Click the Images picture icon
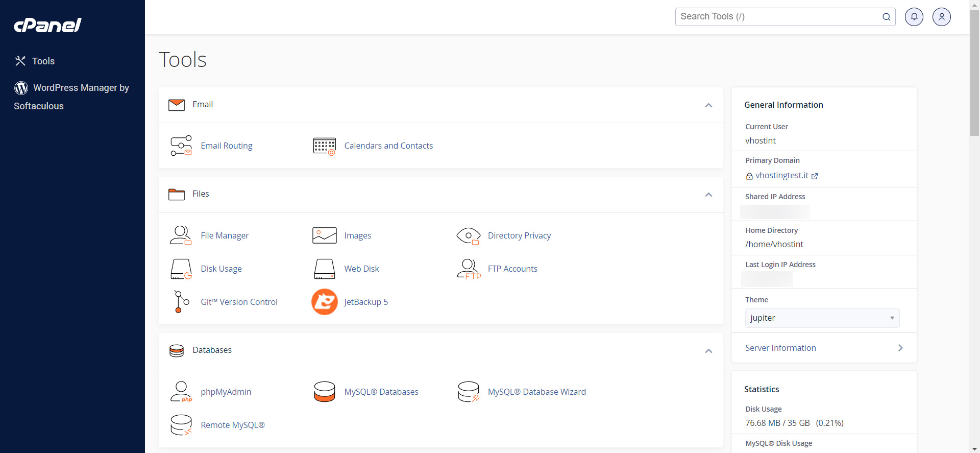 pos(325,235)
